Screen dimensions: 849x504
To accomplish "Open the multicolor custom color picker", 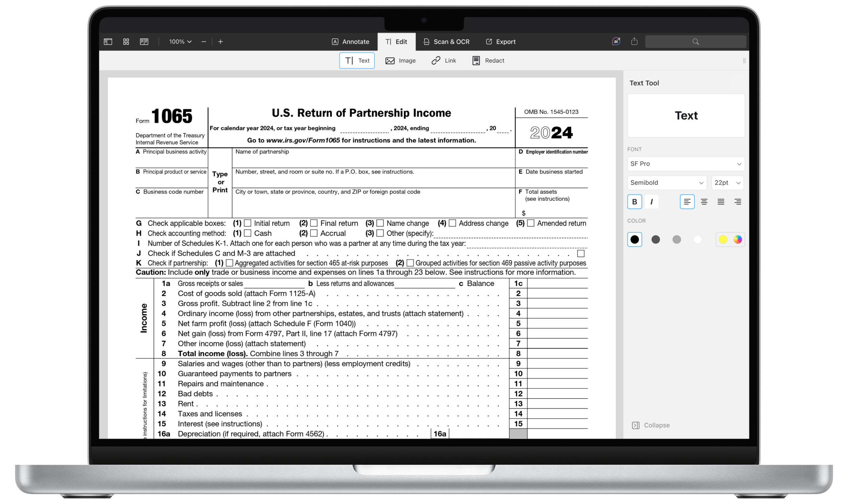I will 738,240.
